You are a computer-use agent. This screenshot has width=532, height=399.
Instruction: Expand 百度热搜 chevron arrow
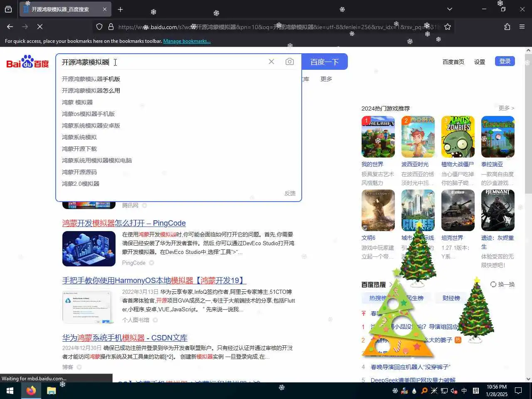390,285
